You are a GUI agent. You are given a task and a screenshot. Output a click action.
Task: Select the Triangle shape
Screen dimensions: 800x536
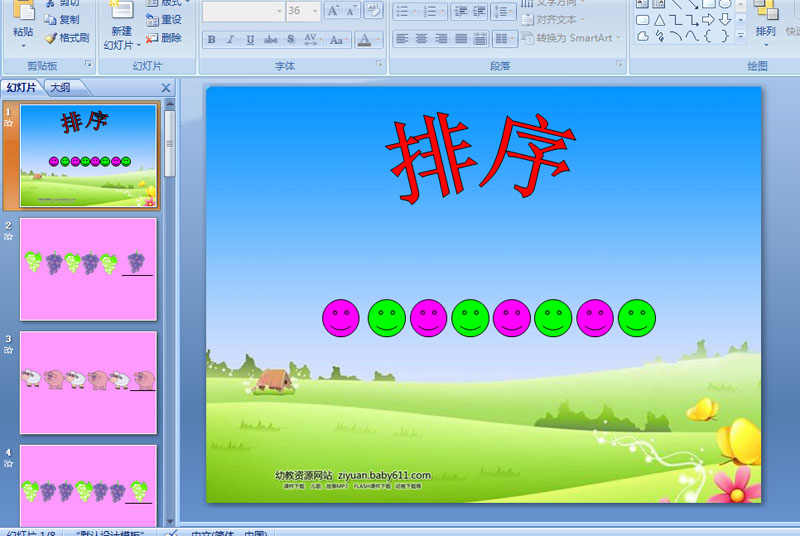[x=659, y=20]
